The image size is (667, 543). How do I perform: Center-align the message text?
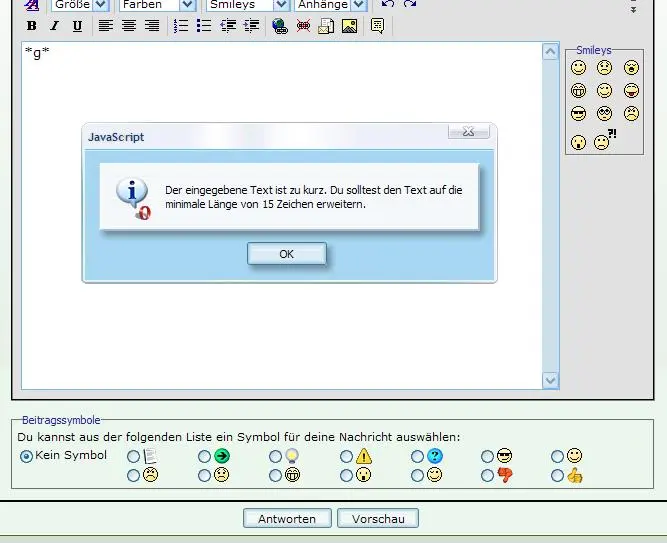pos(129,26)
